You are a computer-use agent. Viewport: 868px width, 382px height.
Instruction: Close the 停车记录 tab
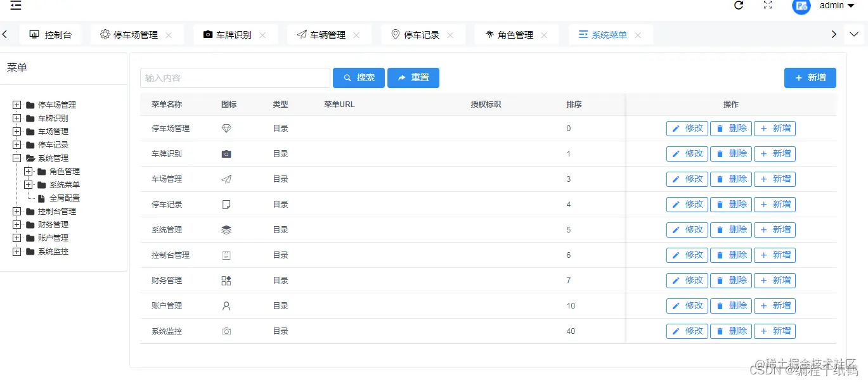pyautogui.click(x=450, y=35)
